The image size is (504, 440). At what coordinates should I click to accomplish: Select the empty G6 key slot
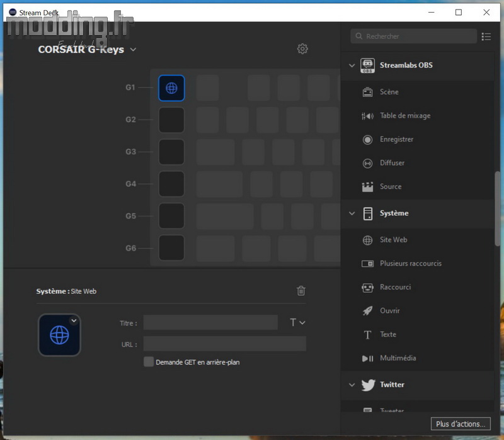click(x=171, y=248)
